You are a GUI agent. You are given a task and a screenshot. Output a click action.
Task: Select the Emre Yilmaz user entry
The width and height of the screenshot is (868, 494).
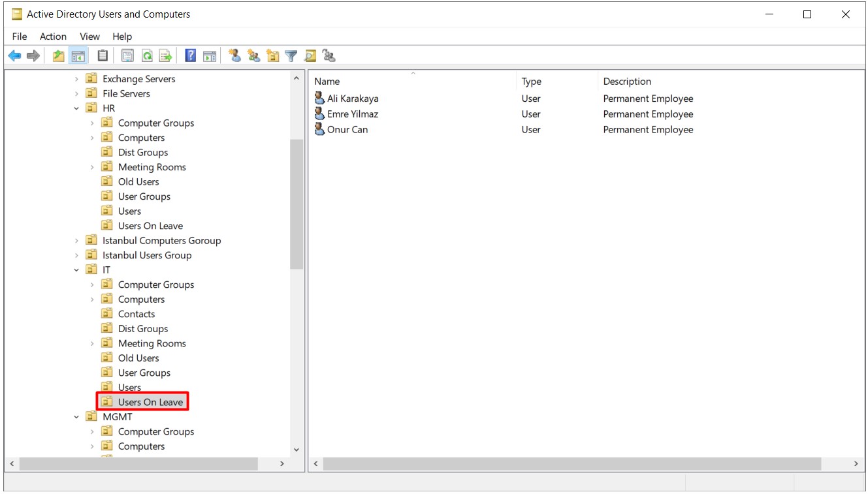[353, 114]
